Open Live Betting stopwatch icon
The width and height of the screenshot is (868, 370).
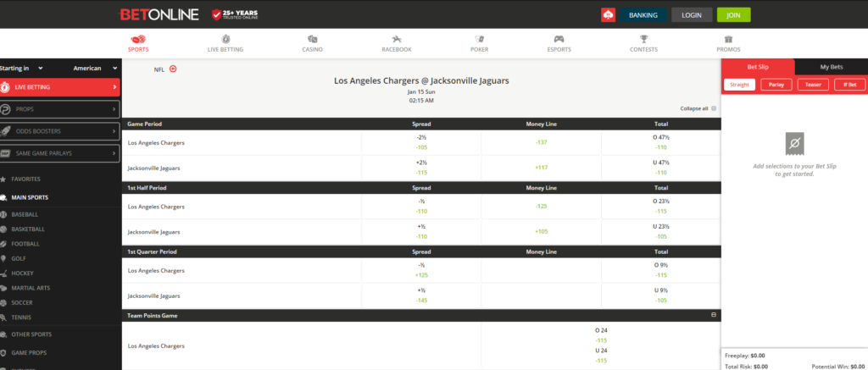[x=225, y=39]
